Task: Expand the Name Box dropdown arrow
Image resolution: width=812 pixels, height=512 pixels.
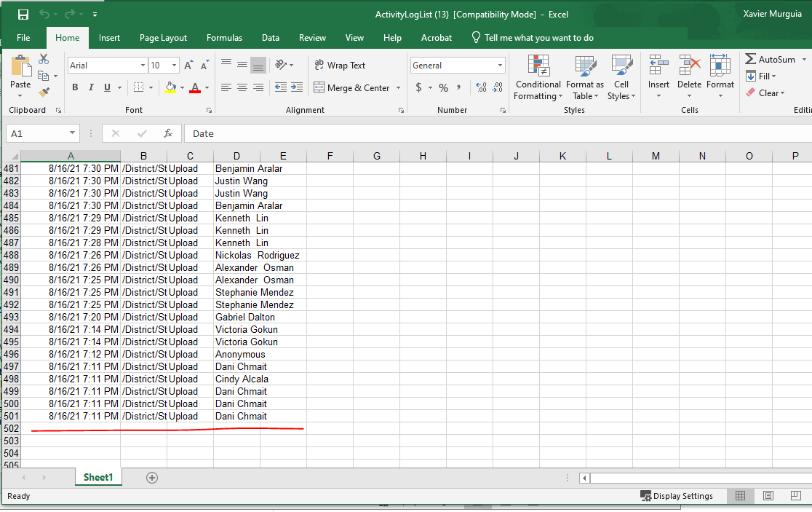Action: pos(72,133)
